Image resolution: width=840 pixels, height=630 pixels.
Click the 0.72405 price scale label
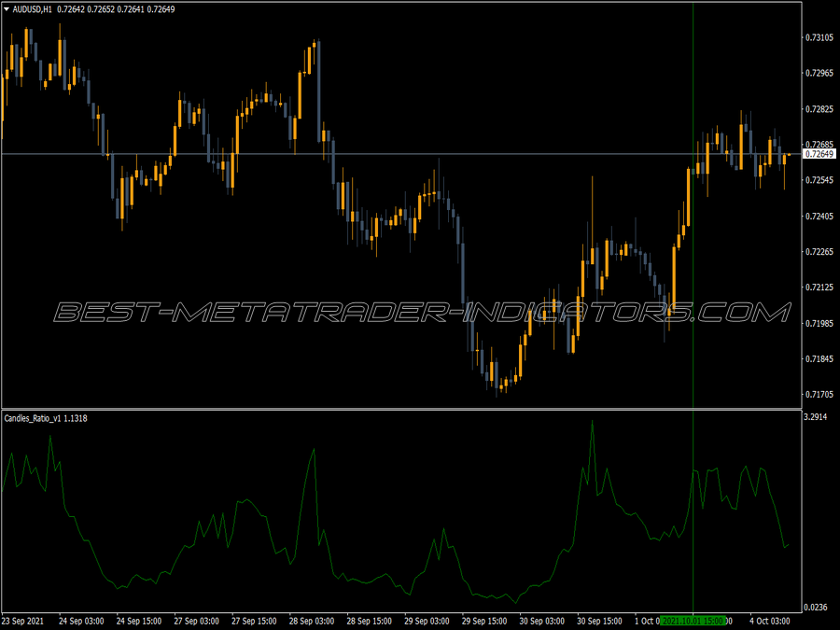coord(819,217)
